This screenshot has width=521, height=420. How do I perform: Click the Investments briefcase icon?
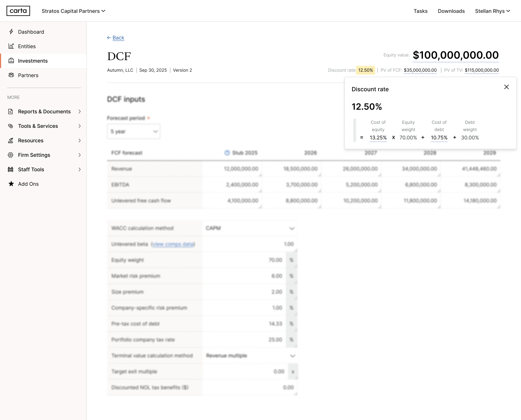(x=11, y=61)
